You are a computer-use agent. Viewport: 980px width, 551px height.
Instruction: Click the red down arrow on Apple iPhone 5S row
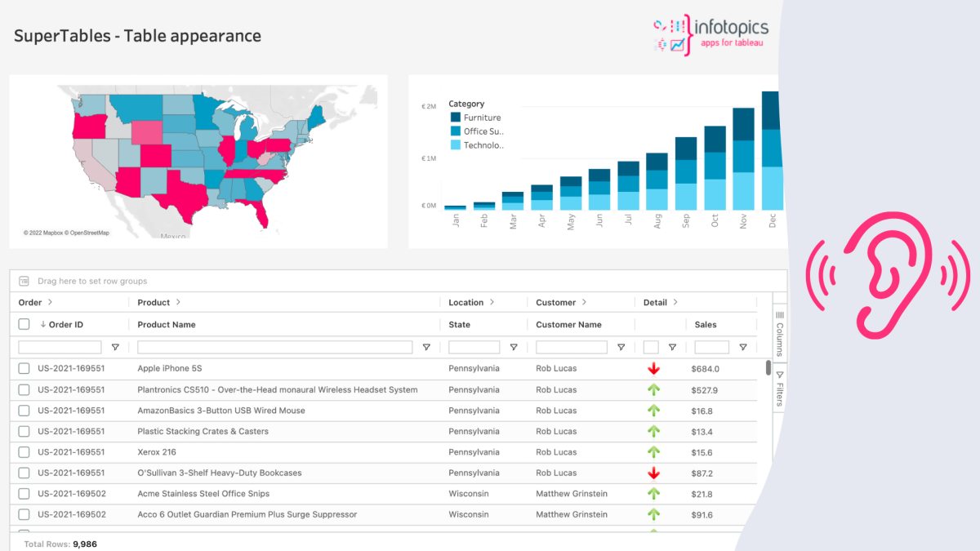653,368
